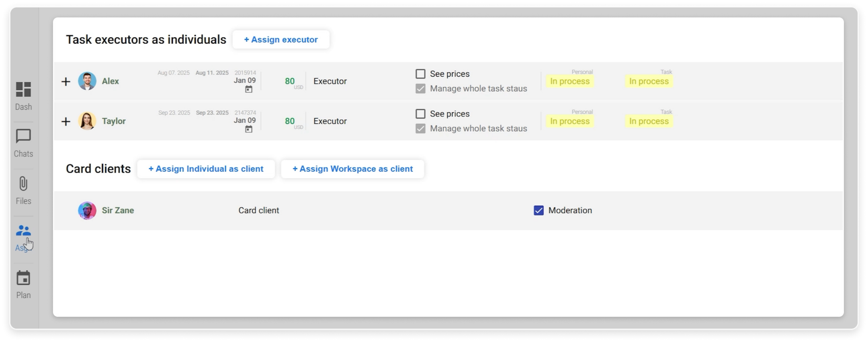868x342 pixels.
Task: Open the Chats sidebar icon
Action: pyautogui.click(x=23, y=137)
